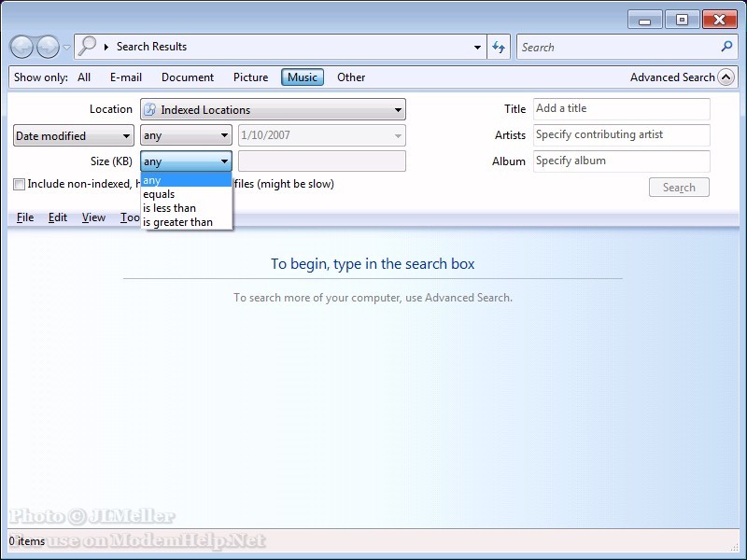747x560 pixels.
Task: Select the Music filter
Action: click(x=303, y=77)
